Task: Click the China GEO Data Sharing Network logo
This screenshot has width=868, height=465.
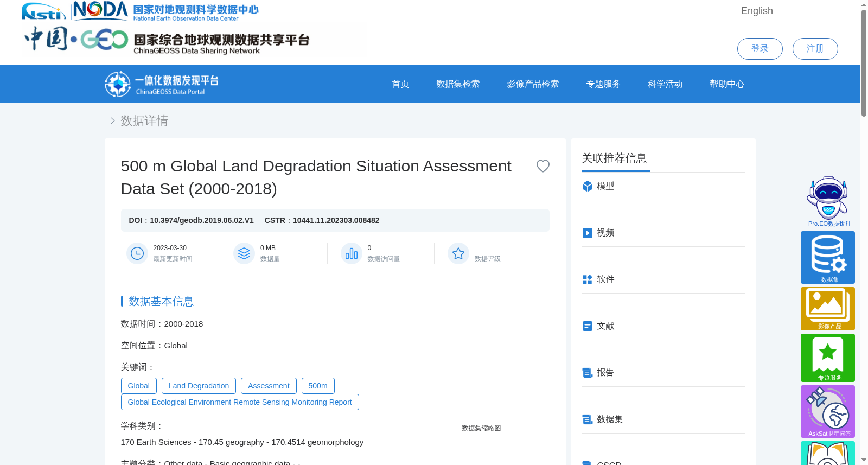Action: click(x=167, y=40)
